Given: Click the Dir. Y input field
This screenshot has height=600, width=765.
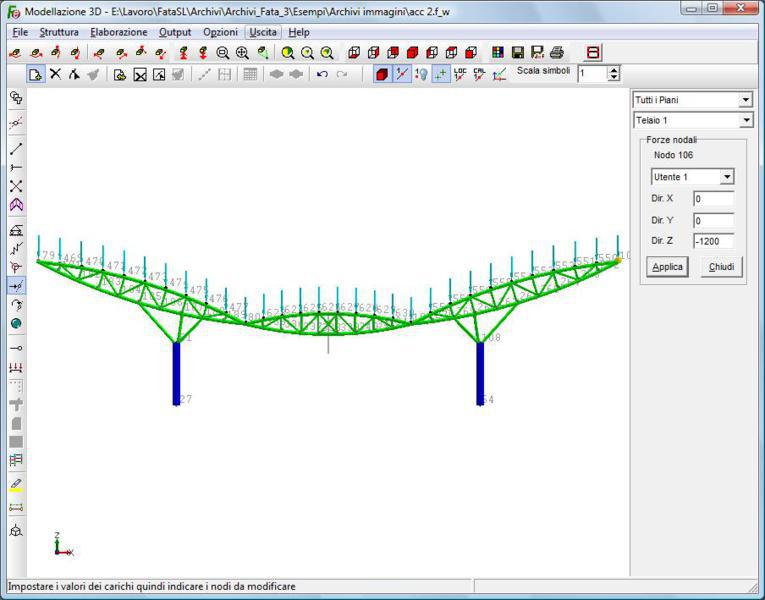Looking at the screenshot, I should 713,220.
